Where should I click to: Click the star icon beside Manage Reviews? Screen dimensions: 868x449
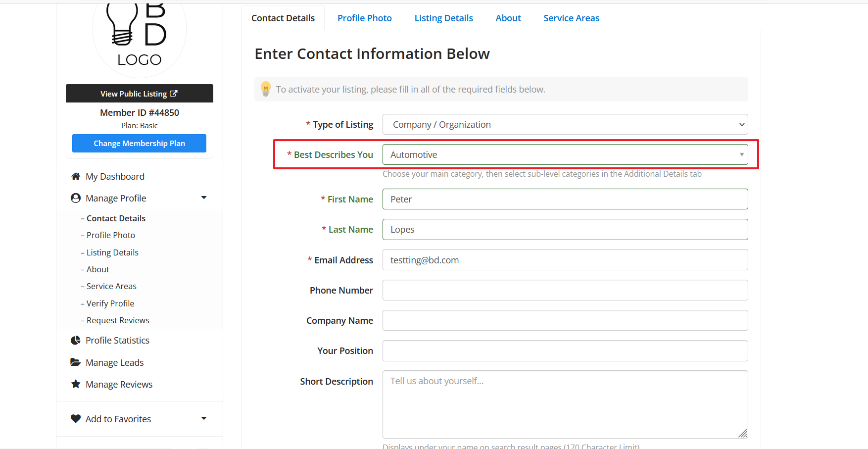[x=76, y=384]
